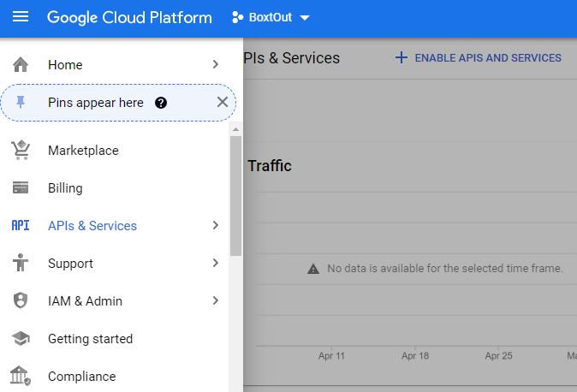The height and width of the screenshot is (392, 577).
Task: Open the BoxtOut project selector dropdown
Action: coord(271,18)
